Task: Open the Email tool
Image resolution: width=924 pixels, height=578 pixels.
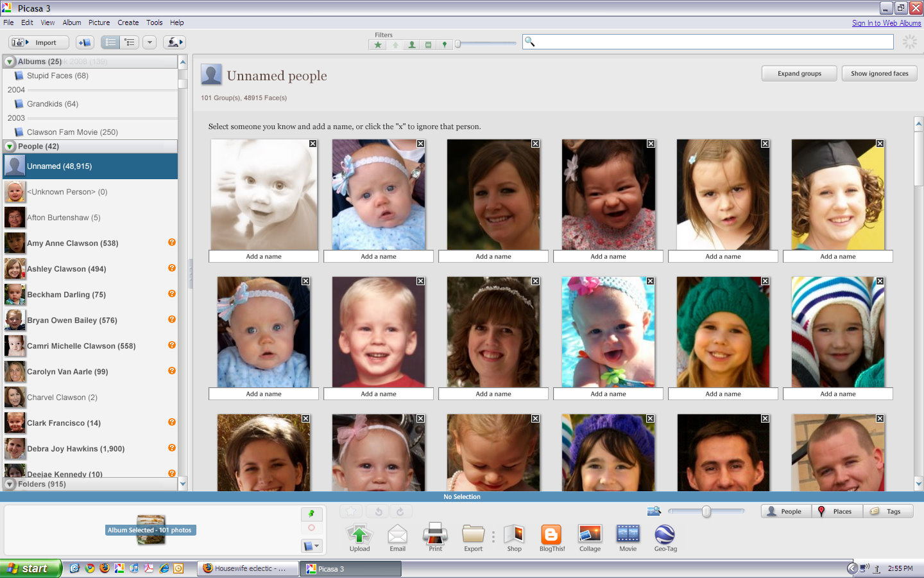Action: click(398, 538)
